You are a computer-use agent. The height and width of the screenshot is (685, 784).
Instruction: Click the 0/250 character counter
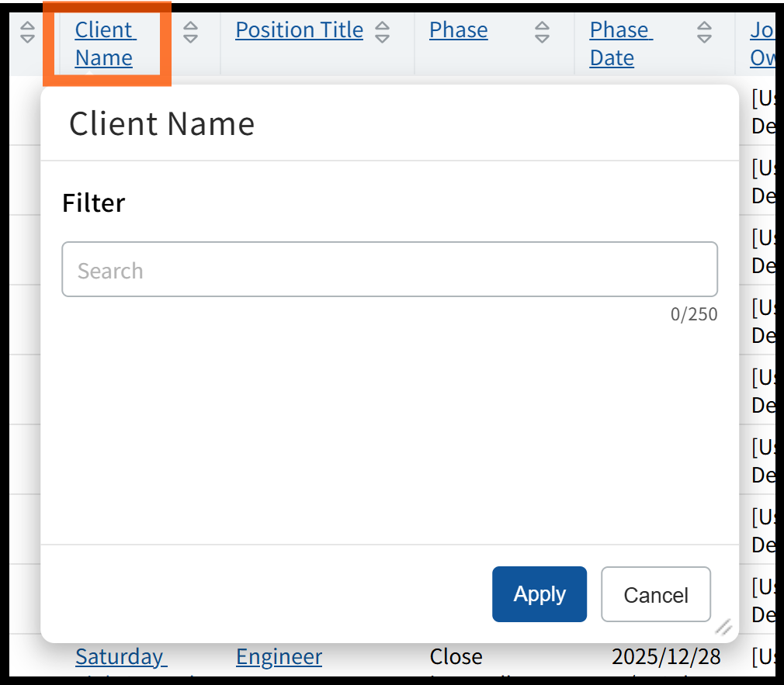click(x=694, y=315)
